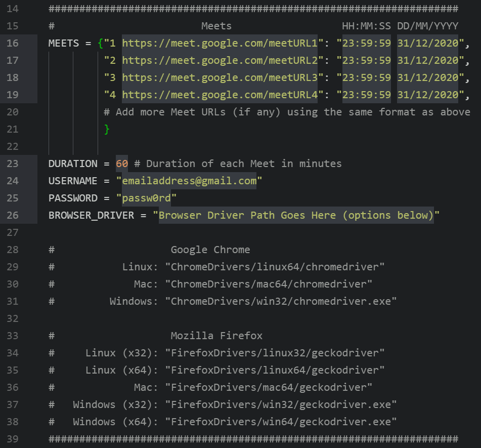The width and height of the screenshot is (481, 448).
Task: Click the meetURL1 link on line 16
Action: pos(220,44)
